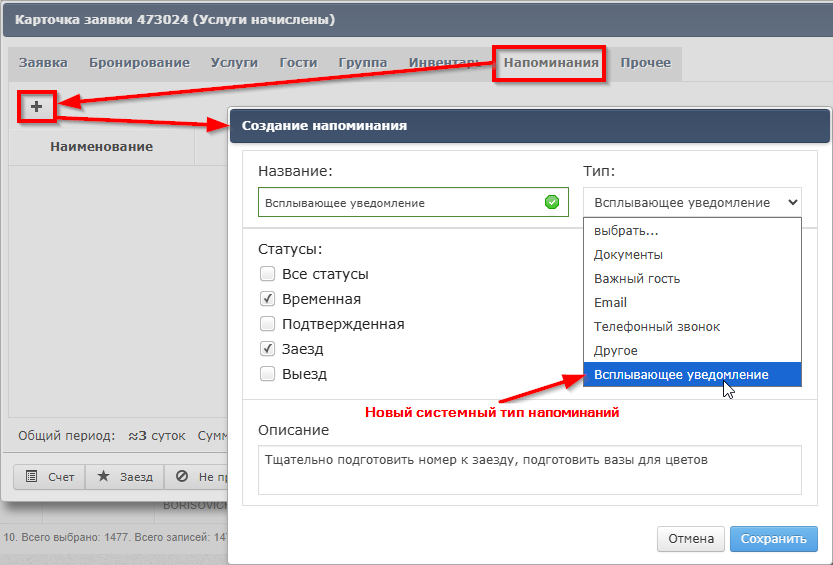Click the plus icon to add reminder

(36, 106)
